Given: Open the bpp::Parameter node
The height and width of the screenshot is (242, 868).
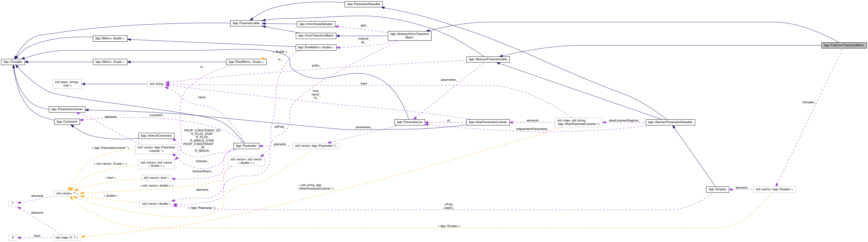Looking at the screenshot, I should [246, 146].
